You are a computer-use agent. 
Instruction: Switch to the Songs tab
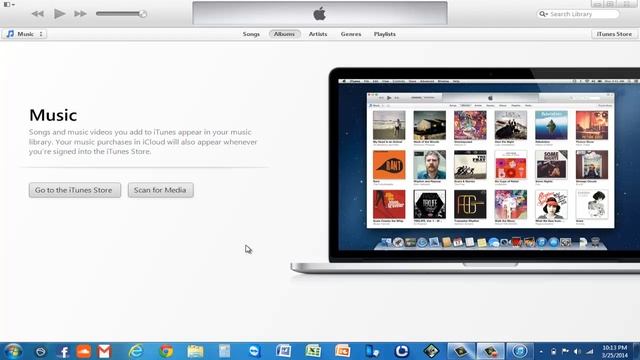coord(251,34)
